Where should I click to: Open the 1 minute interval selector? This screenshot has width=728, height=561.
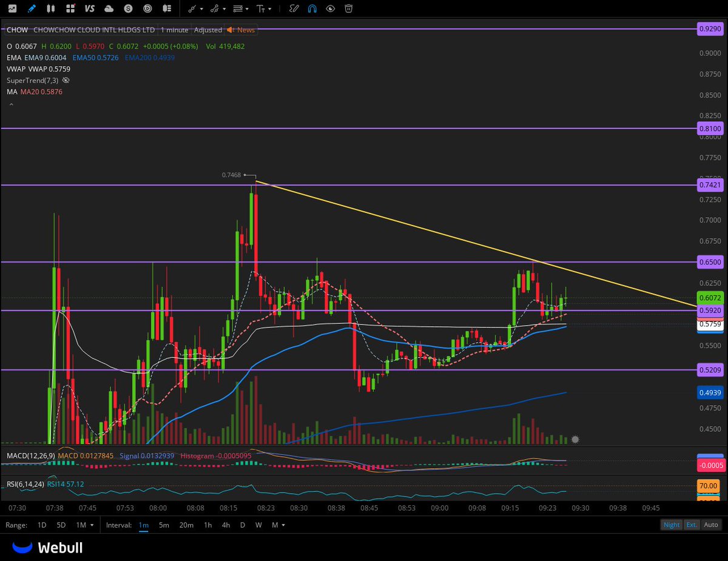point(174,29)
